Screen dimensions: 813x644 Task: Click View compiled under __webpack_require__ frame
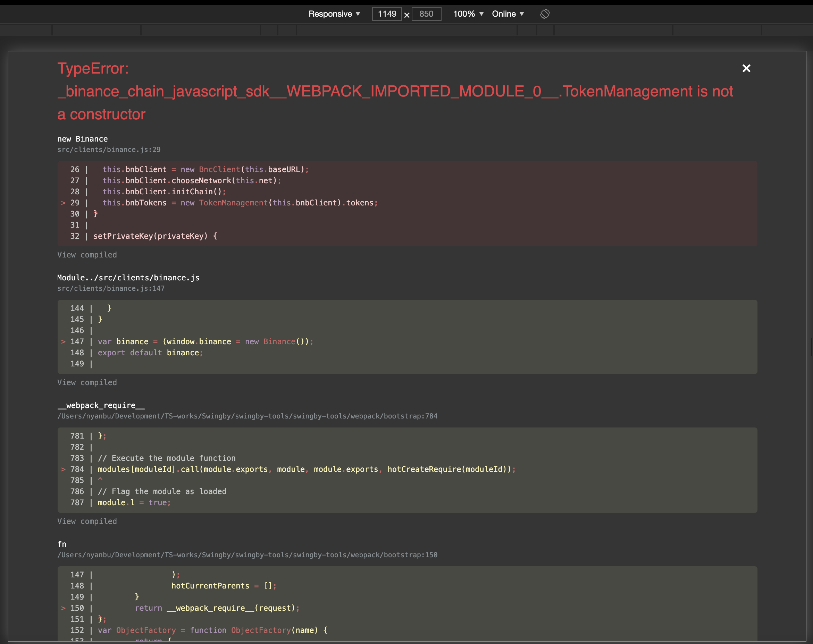[87, 521]
